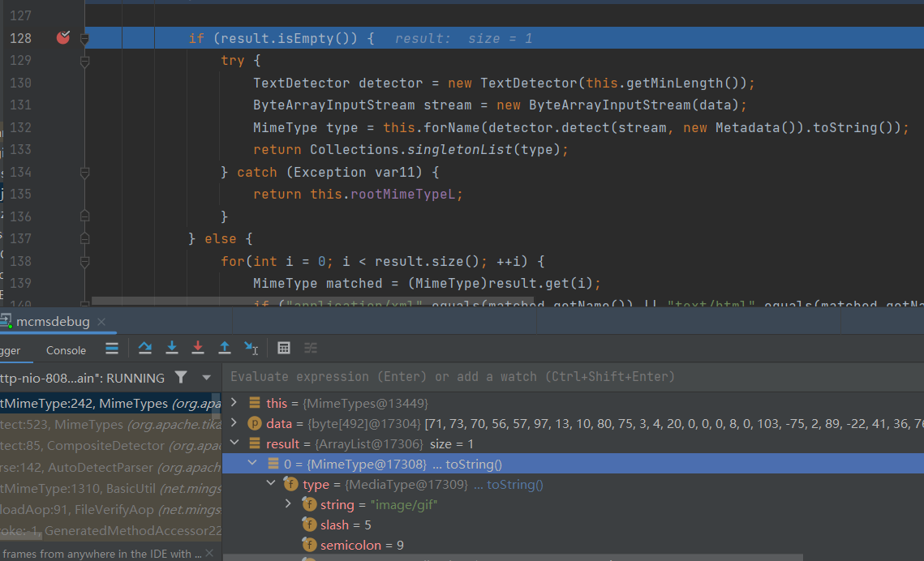924x561 pixels.
Task: Click Step Into button
Action: [171, 349]
